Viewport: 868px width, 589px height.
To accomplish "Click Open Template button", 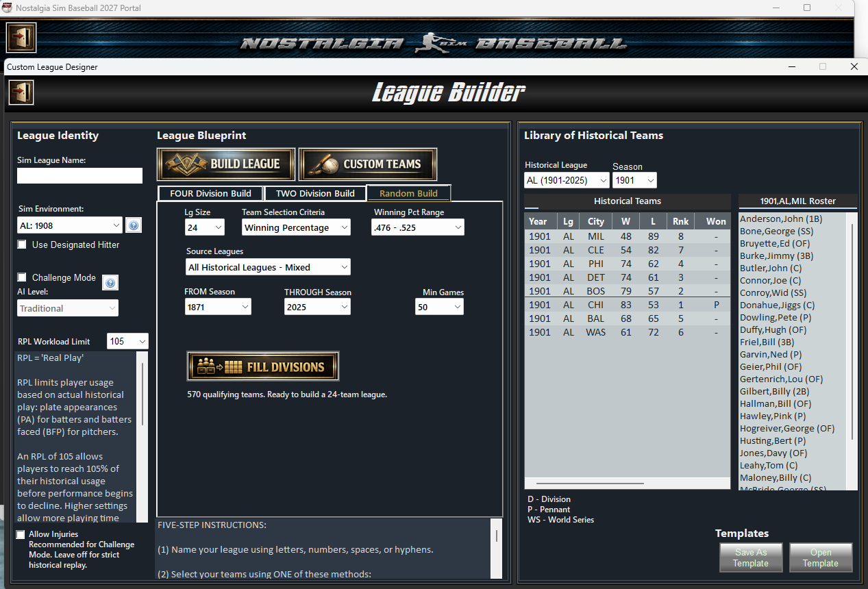I will pyautogui.click(x=821, y=557).
